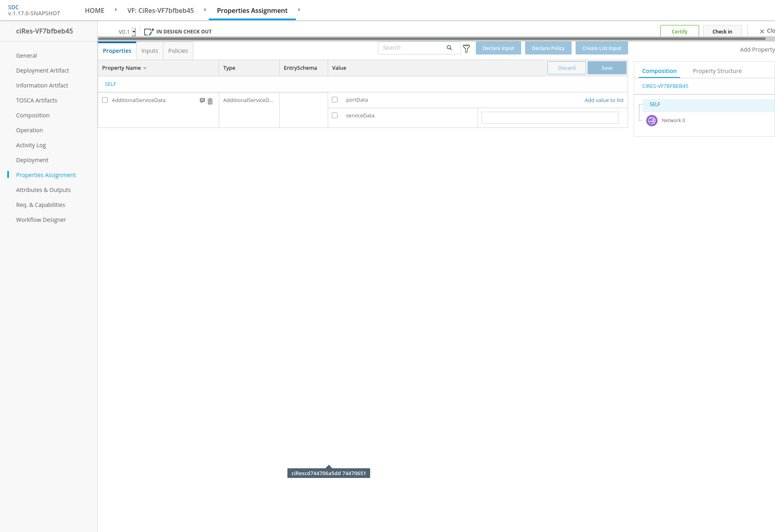Click the Declare Policy button
The height and width of the screenshot is (532, 775).
(x=548, y=48)
